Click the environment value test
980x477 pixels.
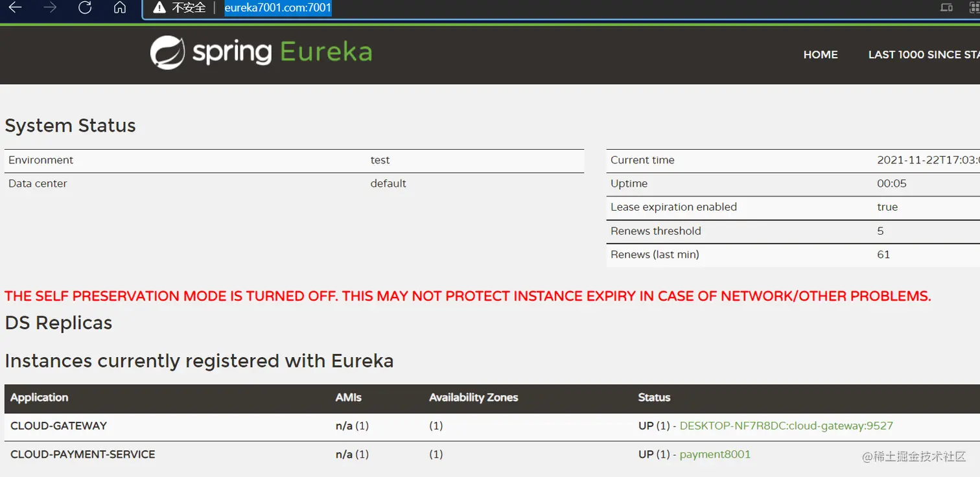tap(380, 160)
